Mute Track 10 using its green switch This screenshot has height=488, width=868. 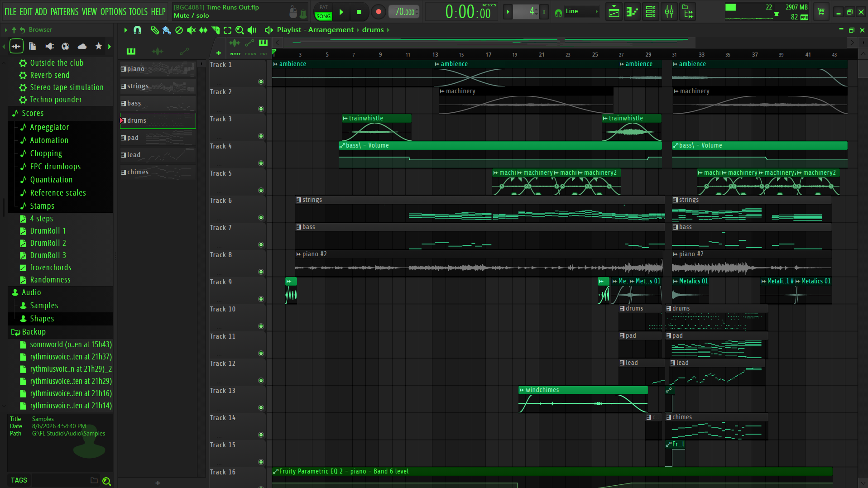(x=261, y=326)
